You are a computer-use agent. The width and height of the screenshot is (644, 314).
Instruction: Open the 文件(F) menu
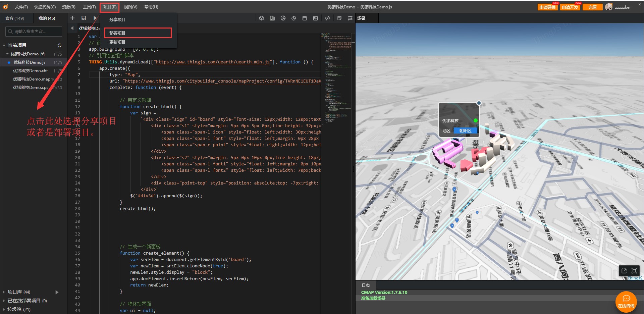pos(21,7)
